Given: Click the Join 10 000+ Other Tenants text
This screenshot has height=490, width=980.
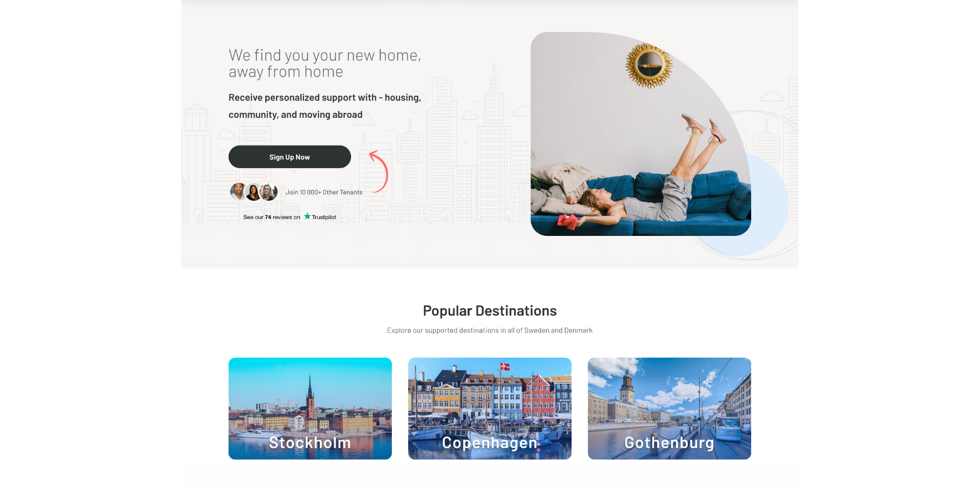Looking at the screenshot, I should (x=324, y=192).
